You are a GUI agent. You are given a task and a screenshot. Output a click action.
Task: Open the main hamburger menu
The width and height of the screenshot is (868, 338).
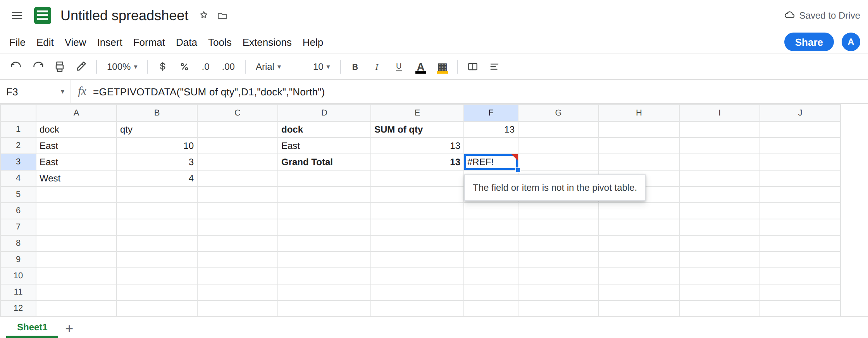pyautogui.click(x=17, y=16)
